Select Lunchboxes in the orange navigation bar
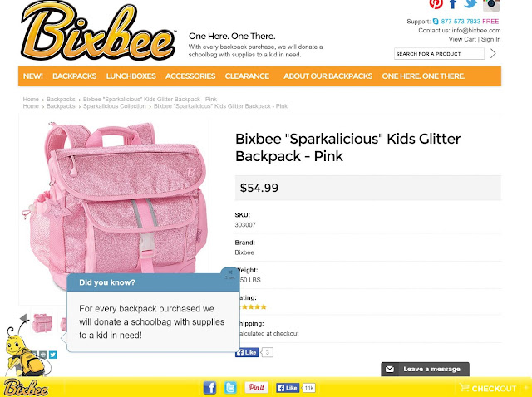The image size is (532, 397). pos(131,76)
